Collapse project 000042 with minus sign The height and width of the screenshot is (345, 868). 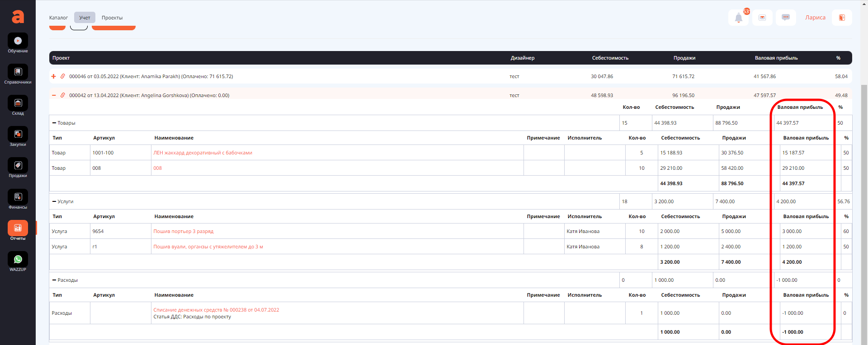coord(54,95)
